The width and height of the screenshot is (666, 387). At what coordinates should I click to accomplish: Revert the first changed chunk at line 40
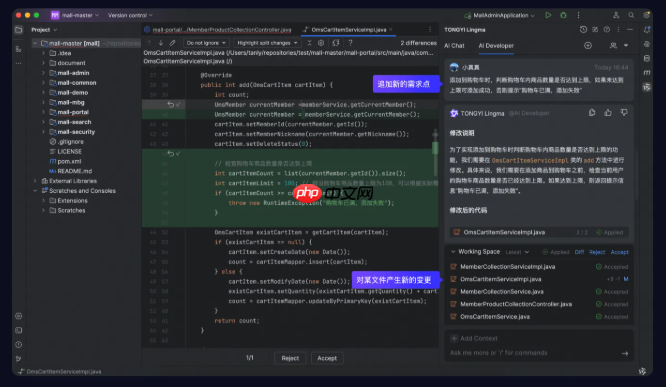click(170, 105)
